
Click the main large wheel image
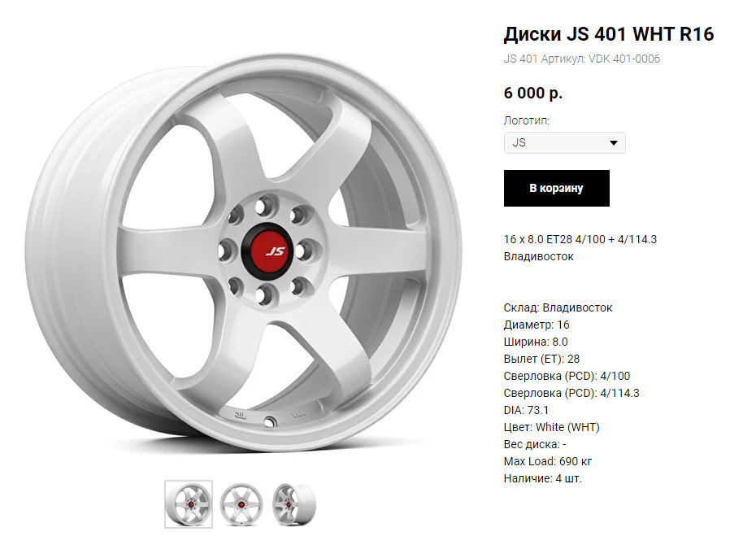(244, 252)
